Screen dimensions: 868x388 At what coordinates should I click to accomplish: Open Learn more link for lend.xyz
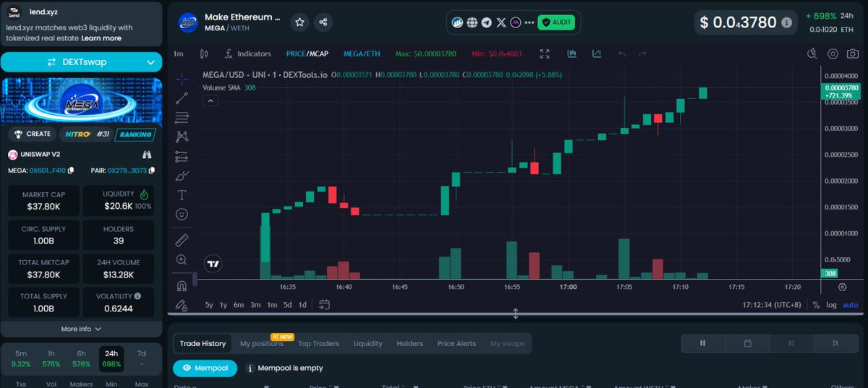point(101,38)
